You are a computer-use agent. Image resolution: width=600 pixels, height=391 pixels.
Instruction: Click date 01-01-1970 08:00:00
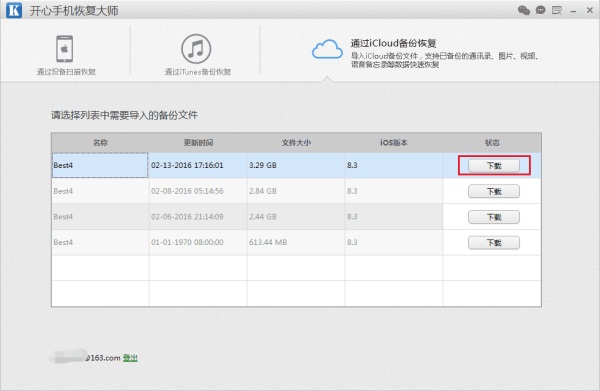187,242
